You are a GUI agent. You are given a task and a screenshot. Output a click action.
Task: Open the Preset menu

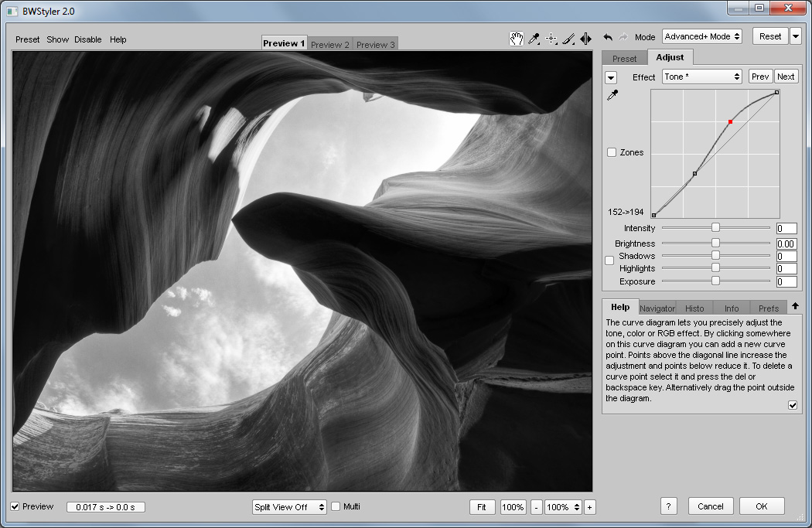[27, 39]
